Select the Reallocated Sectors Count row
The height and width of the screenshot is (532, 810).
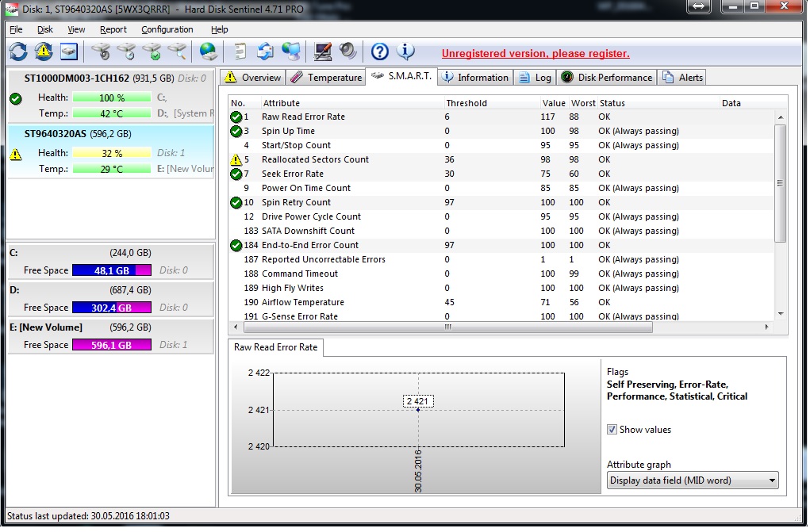tap(315, 159)
